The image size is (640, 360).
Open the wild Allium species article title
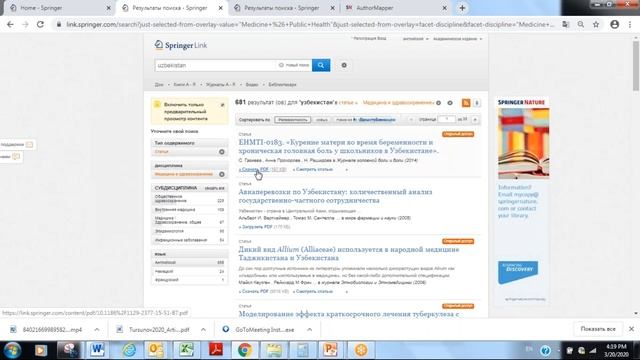(349, 253)
